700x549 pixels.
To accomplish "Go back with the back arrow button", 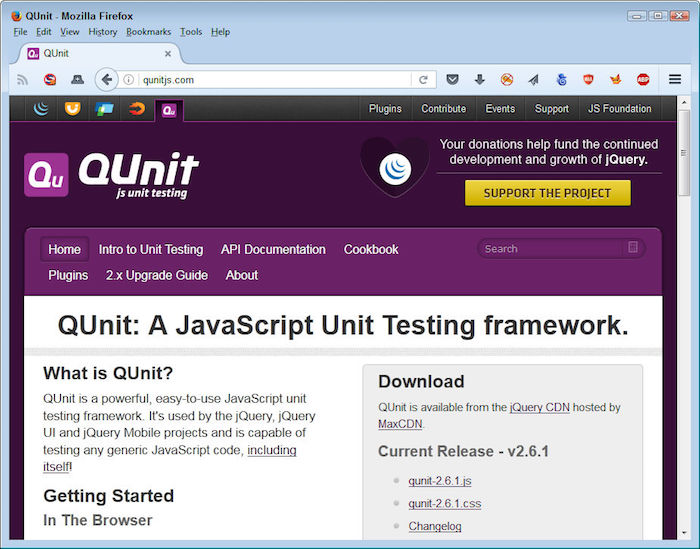I will point(106,80).
